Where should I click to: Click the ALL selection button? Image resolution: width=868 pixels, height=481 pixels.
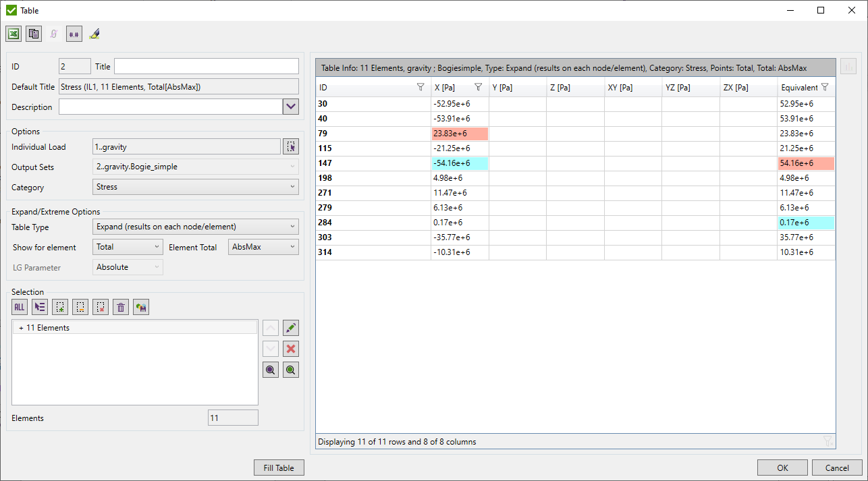pos(20,307)
